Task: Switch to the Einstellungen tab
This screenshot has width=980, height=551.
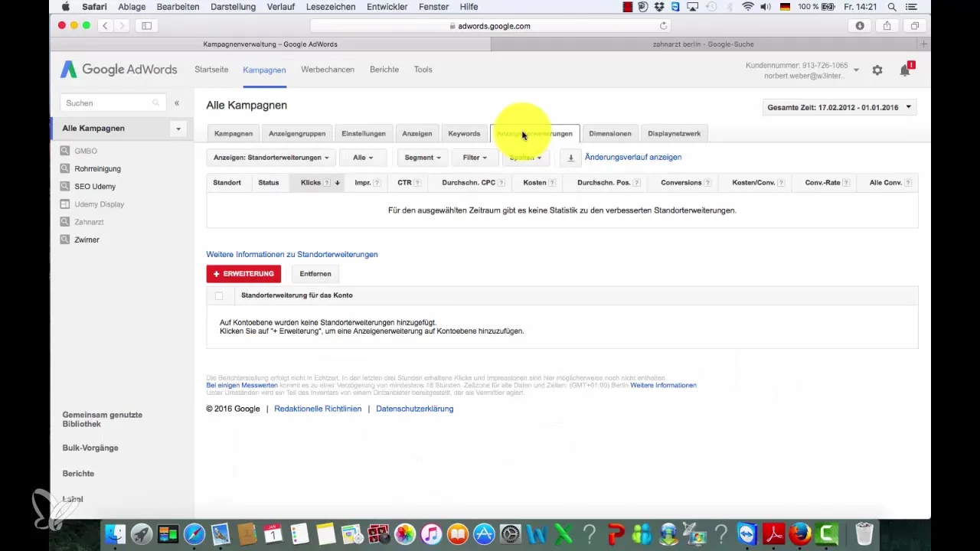Action: (x=364, y=133)
